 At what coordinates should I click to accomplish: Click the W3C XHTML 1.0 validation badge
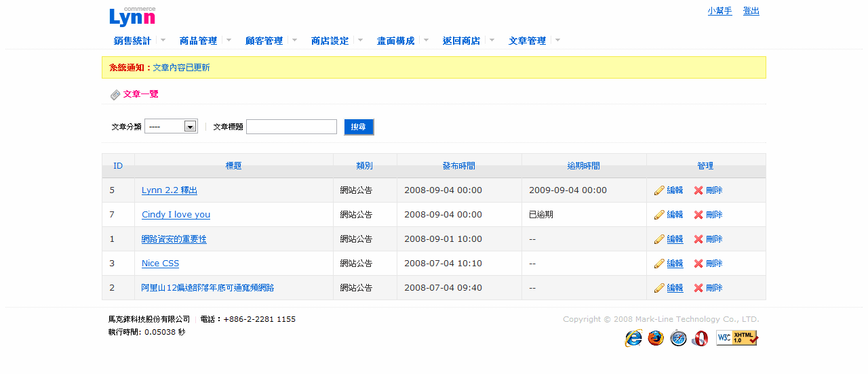tap(737, 337)
